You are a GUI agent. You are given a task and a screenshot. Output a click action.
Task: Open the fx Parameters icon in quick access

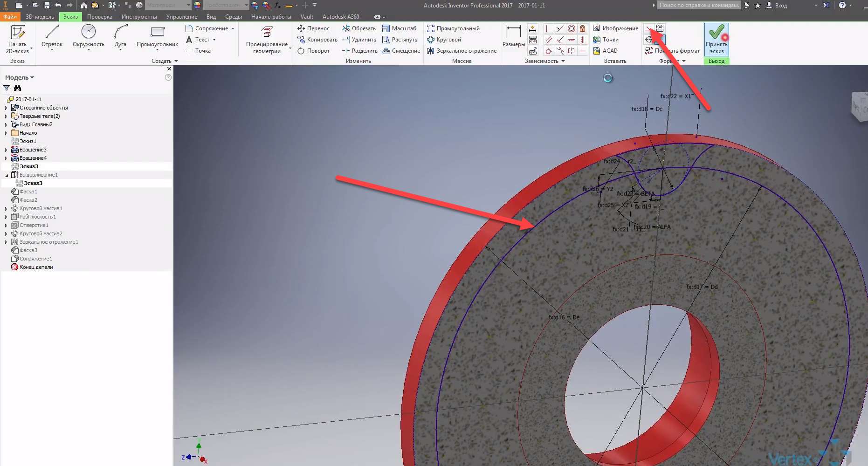tap(277, 5)
